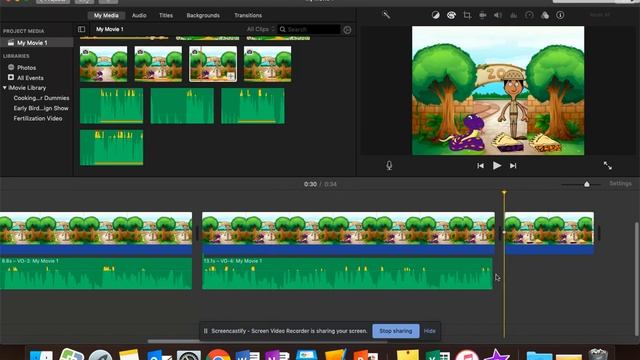Skip to the previous clip

tap(480, 166)
